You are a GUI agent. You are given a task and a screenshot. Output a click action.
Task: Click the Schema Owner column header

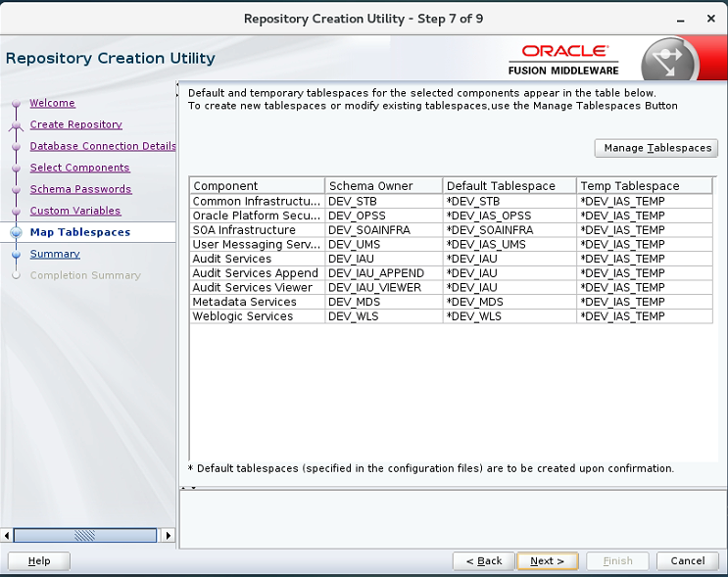point(384,186)
